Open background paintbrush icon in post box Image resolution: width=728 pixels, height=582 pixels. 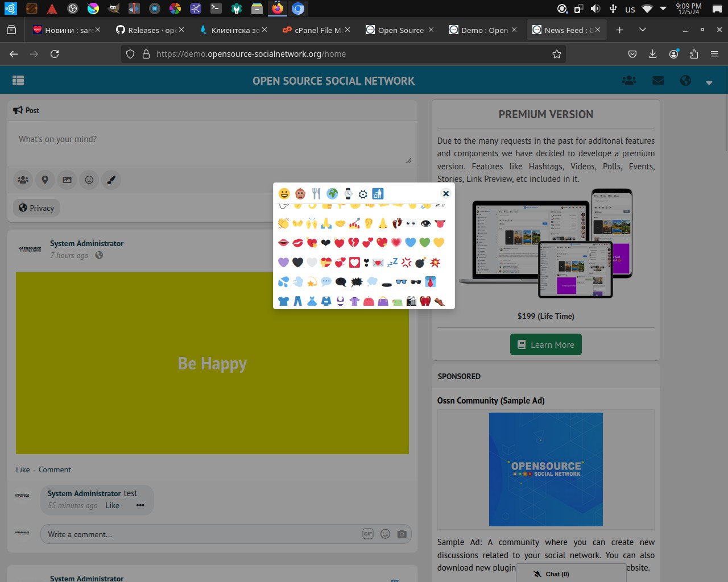coord(111,180)
